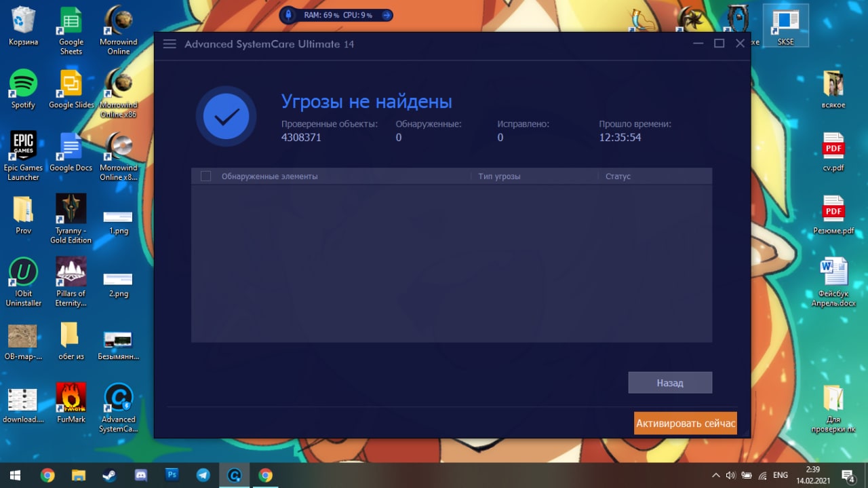Open Photoshop from the taskbar
The image size is (868, 488).
click(172, 475)
